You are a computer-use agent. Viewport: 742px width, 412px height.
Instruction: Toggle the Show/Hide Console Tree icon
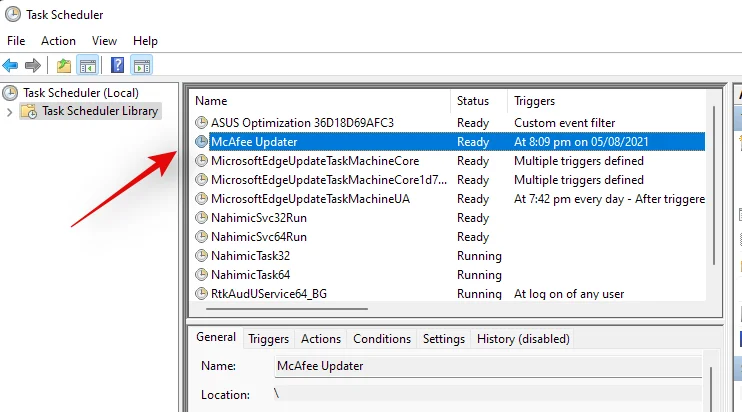88,65
